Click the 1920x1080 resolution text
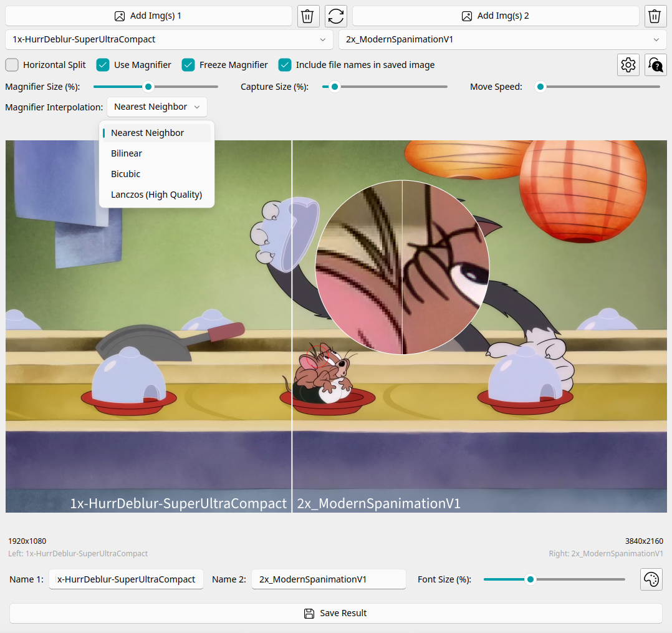The width and height of the screenshot is (672, 633). [x=27, y=541]
